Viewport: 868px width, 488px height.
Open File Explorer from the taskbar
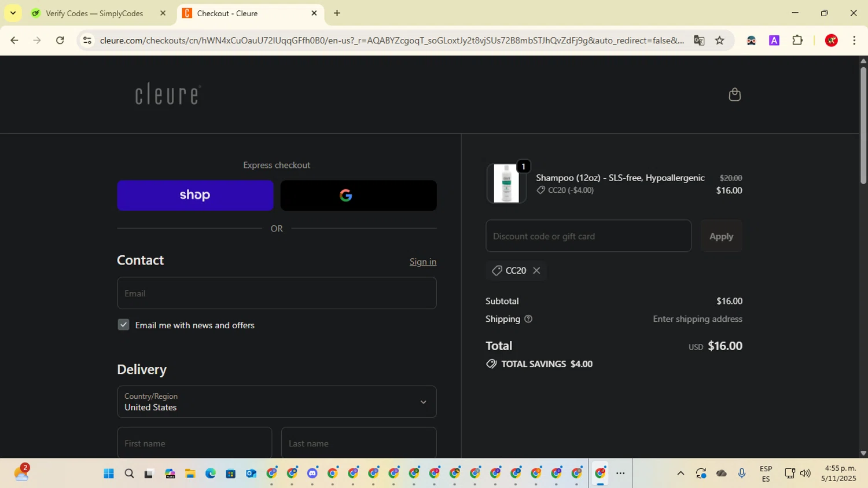tap(190, 474)
